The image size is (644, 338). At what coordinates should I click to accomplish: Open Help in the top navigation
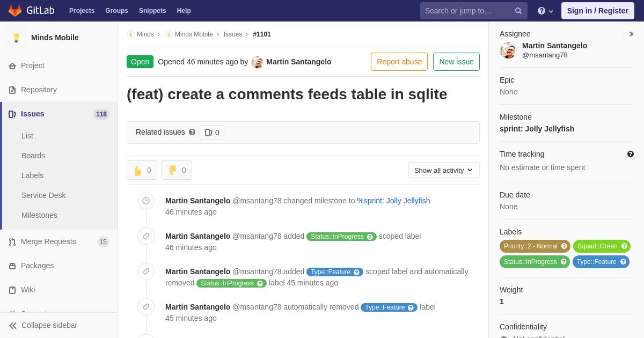(x=184, y=11)
